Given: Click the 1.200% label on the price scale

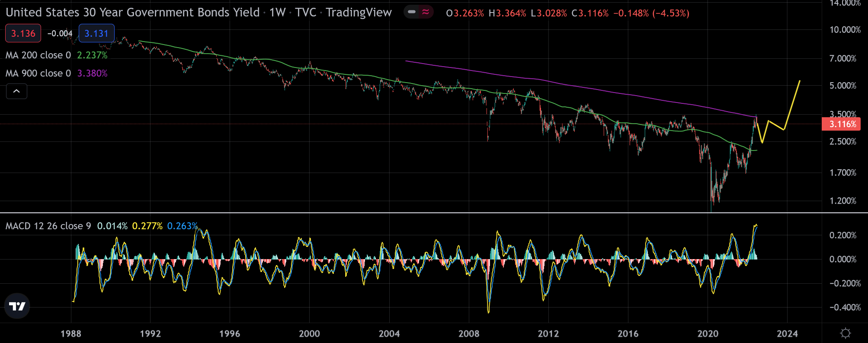Looking at the screenshot, I should 842,201.
